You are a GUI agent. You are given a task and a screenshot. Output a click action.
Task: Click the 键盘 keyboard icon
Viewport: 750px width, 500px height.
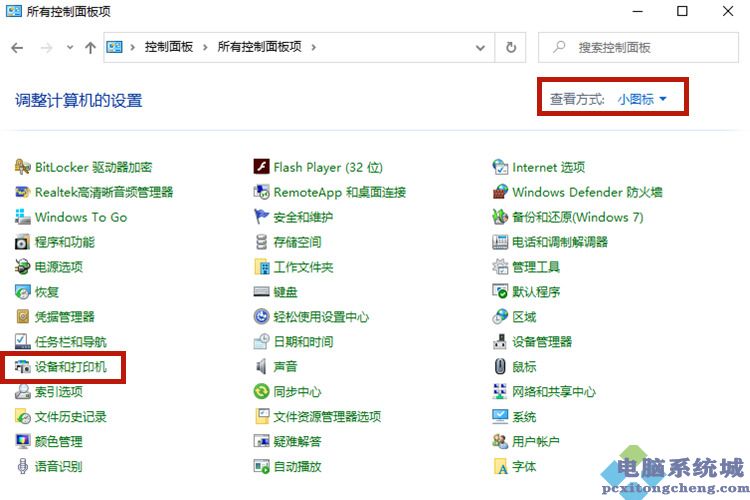pos(261,292)
